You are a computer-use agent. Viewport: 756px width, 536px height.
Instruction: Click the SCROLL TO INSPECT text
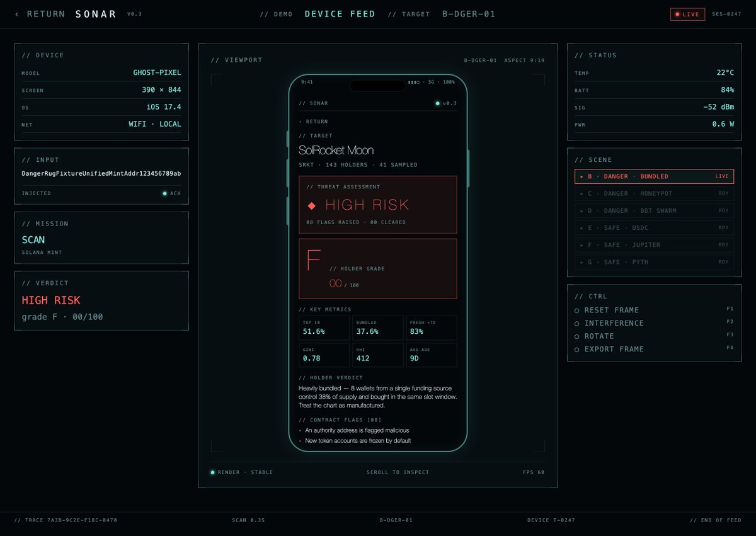[x=398, y=472]
